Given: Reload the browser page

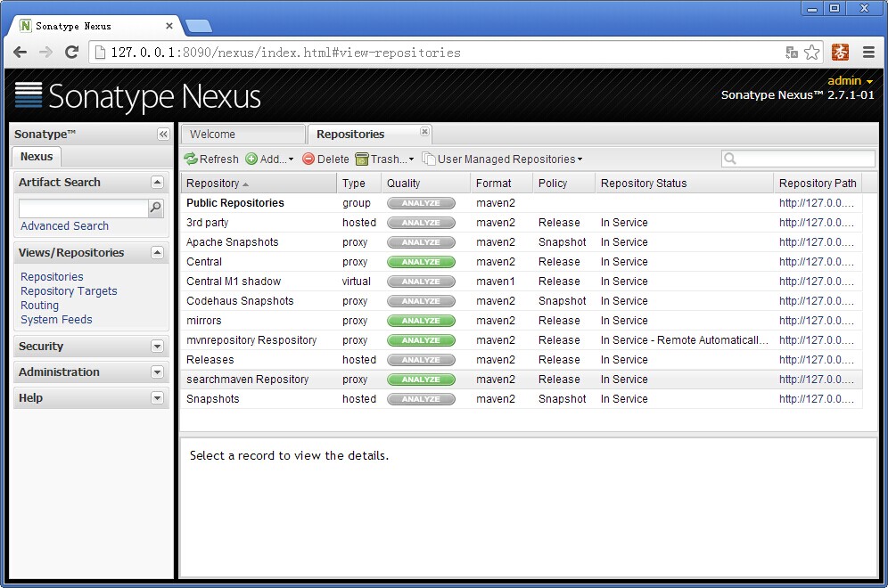Looking at the screenshot, I should click(72, 53).
